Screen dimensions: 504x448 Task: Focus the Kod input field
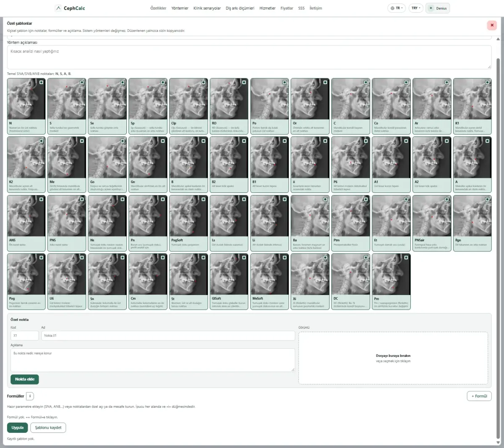point(24,335)
